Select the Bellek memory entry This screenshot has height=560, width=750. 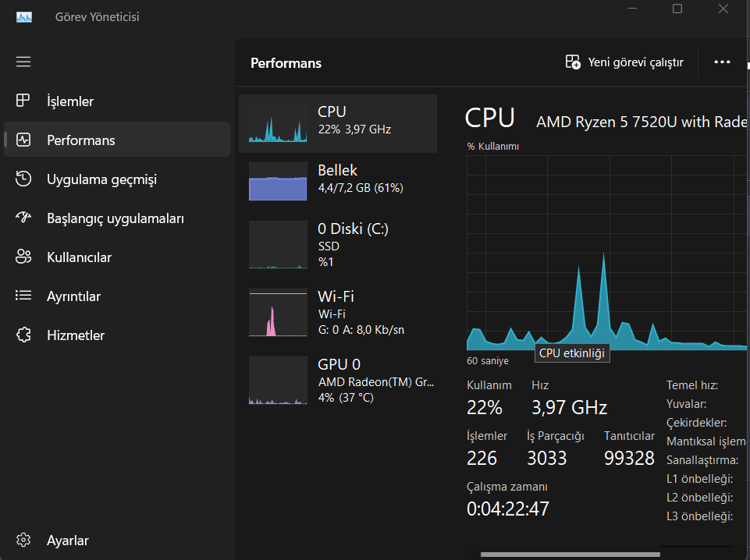tap(337, 179)
